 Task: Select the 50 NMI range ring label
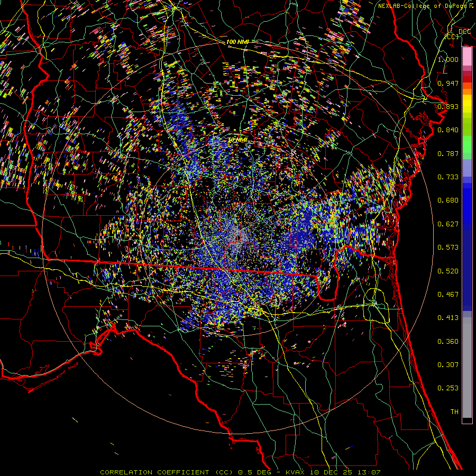pos(237,140)
